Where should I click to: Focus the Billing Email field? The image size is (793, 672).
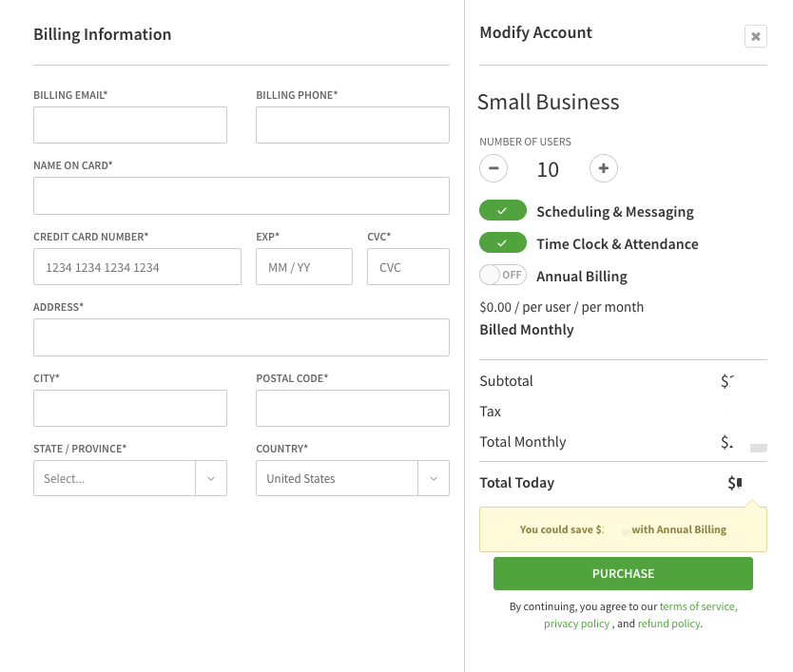pyautogui.click(x=129, y=125)
